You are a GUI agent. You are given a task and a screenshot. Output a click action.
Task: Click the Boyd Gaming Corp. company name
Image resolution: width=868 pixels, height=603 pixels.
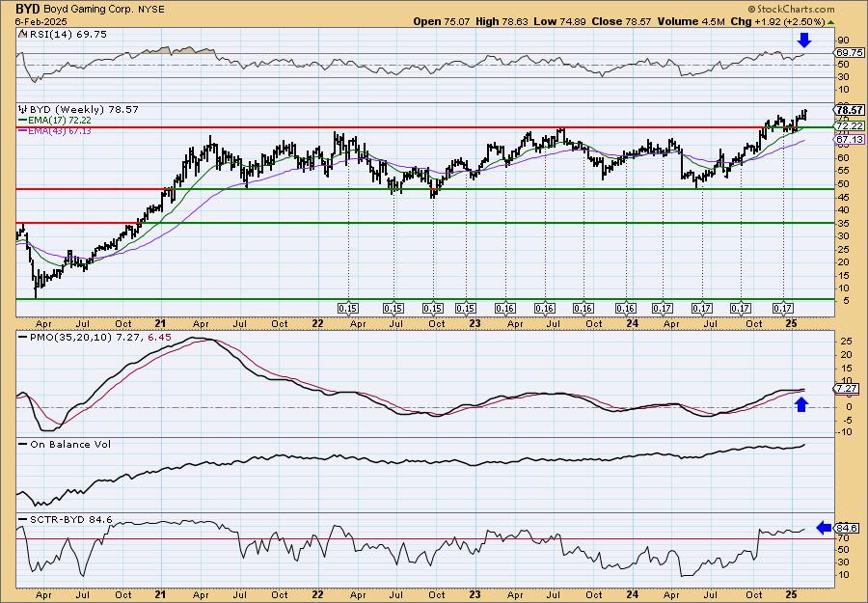click(89, 10)
